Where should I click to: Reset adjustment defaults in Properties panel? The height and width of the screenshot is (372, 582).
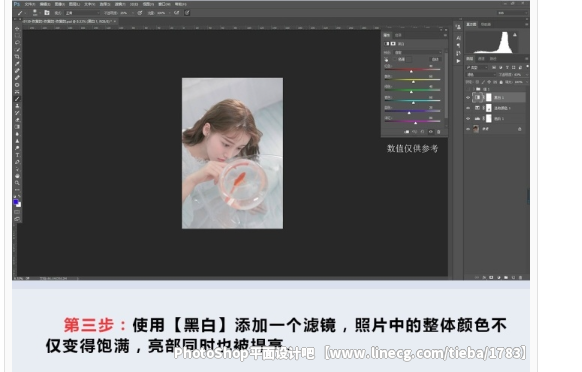pos(422,132)
